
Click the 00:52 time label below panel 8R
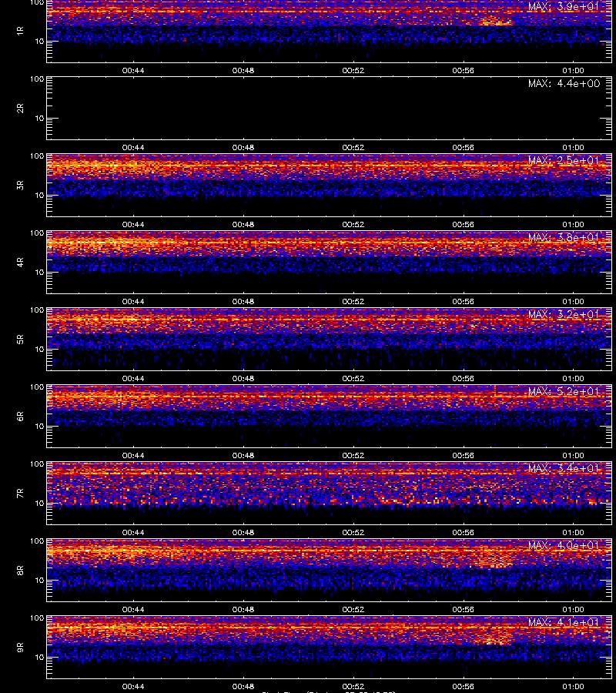tap(353, 610)
